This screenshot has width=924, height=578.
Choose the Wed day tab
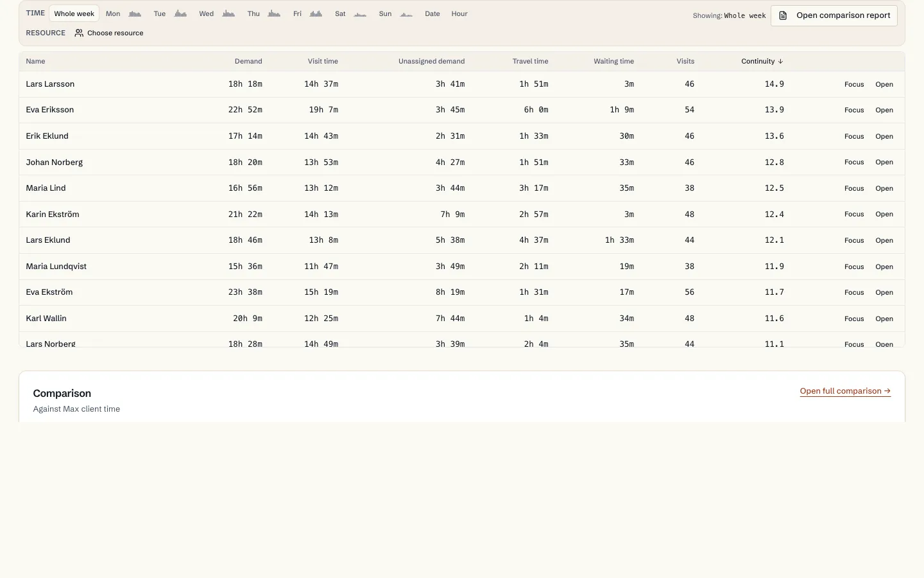(217, 13)
